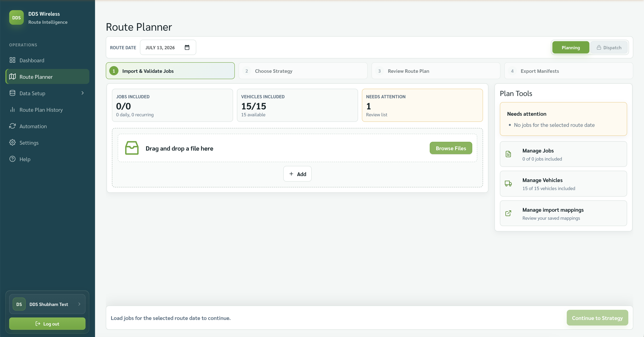Click the Data Setup database icon

coord(12,93)
